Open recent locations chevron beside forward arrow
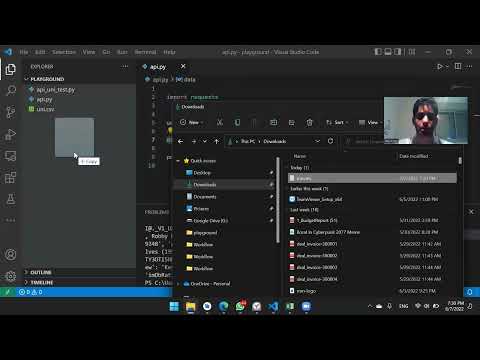 click(x=205, y=141)
